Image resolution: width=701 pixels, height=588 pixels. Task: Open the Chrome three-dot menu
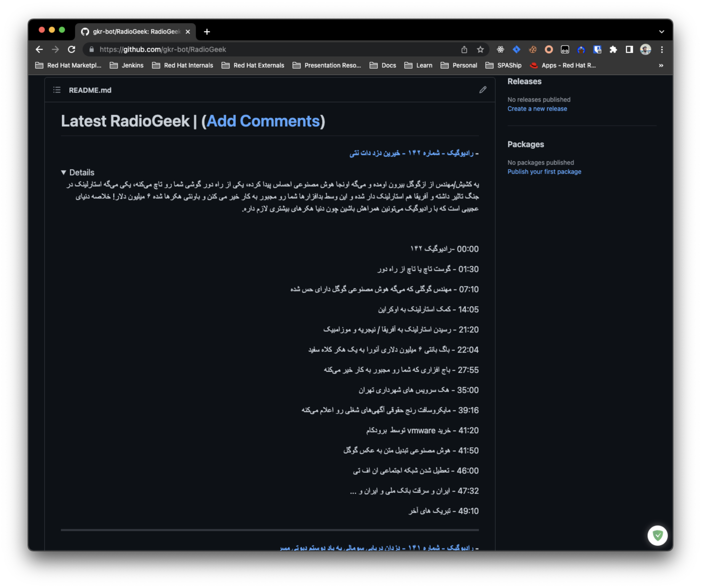click(x=662, y=49)
